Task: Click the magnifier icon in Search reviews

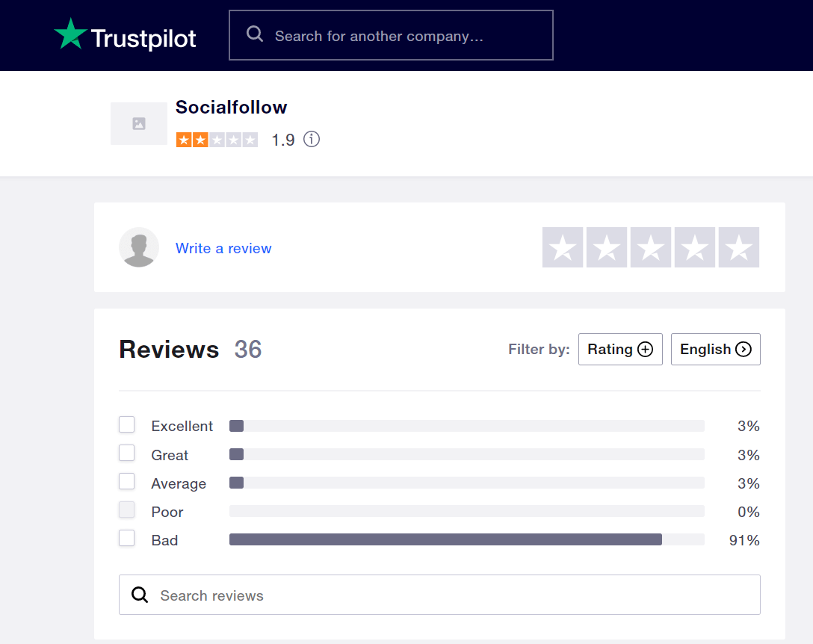Action: [x=140, y=595]
